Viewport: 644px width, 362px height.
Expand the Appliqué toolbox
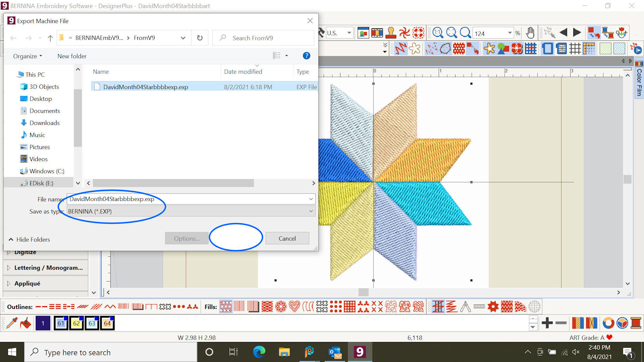point(45,283)
